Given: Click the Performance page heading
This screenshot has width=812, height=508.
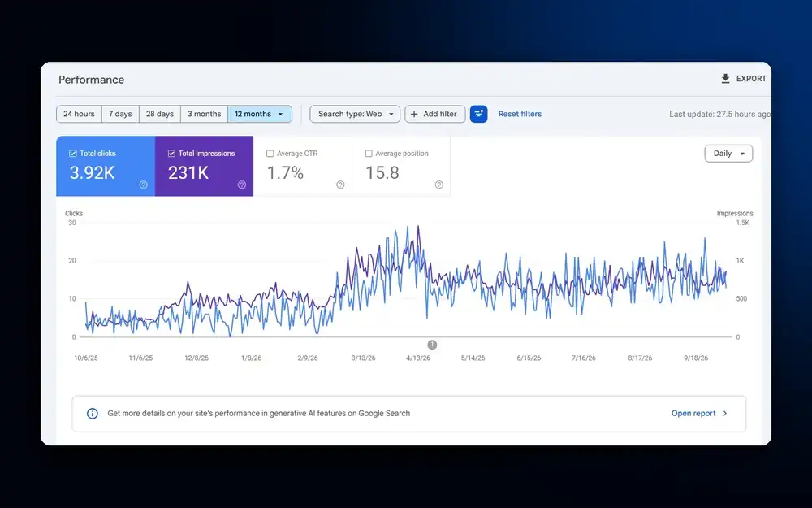Looking at the screenshot, I should (91, 80).
